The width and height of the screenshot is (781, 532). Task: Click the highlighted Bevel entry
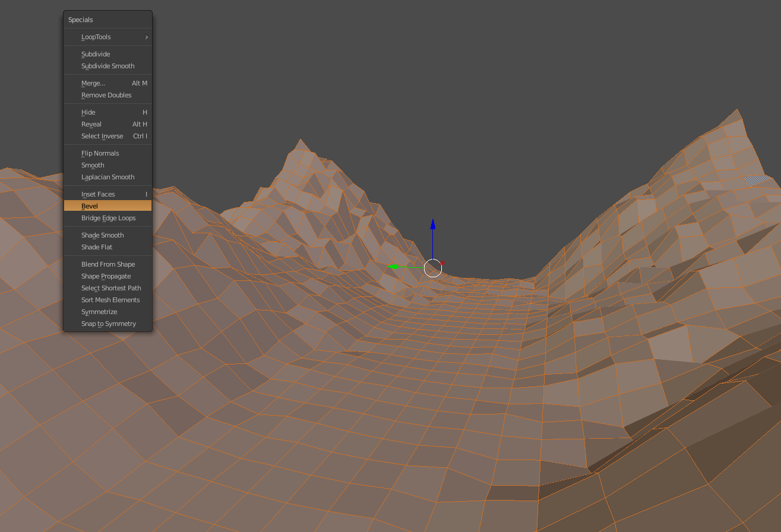[107, 206]
